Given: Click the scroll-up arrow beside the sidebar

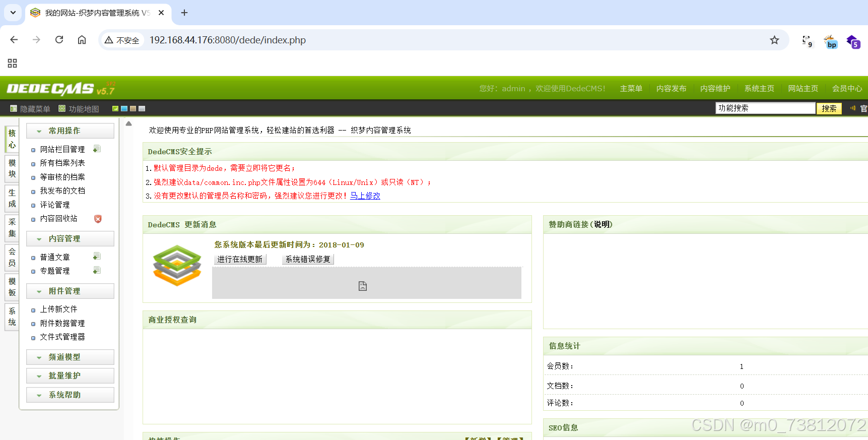Looking at the screenshot, I should coord(129,123).
